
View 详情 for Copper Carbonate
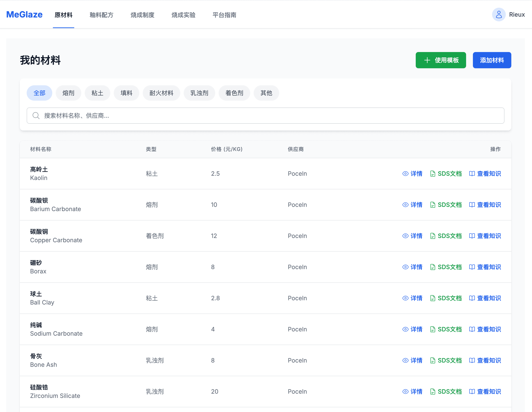click(x=412, y=236)
